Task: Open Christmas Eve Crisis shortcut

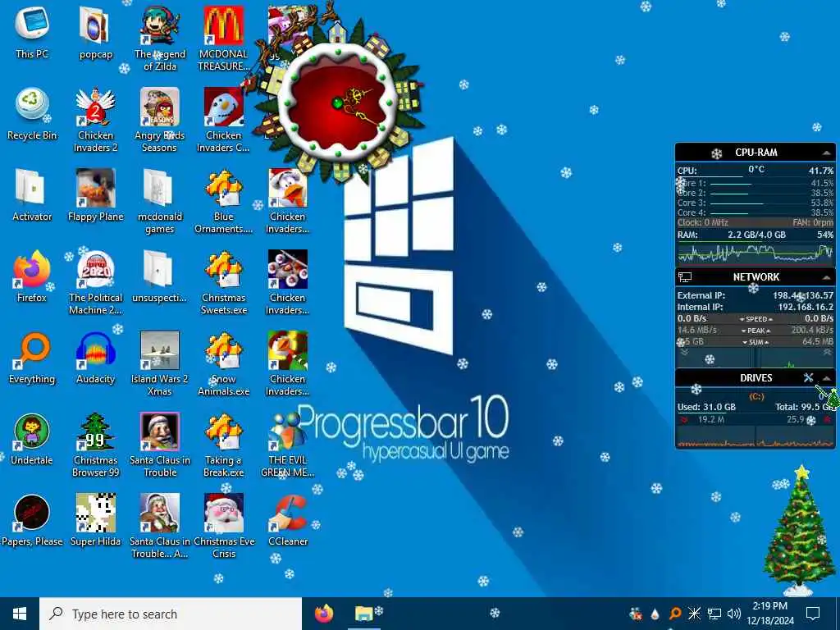Action: click(223, 527)
